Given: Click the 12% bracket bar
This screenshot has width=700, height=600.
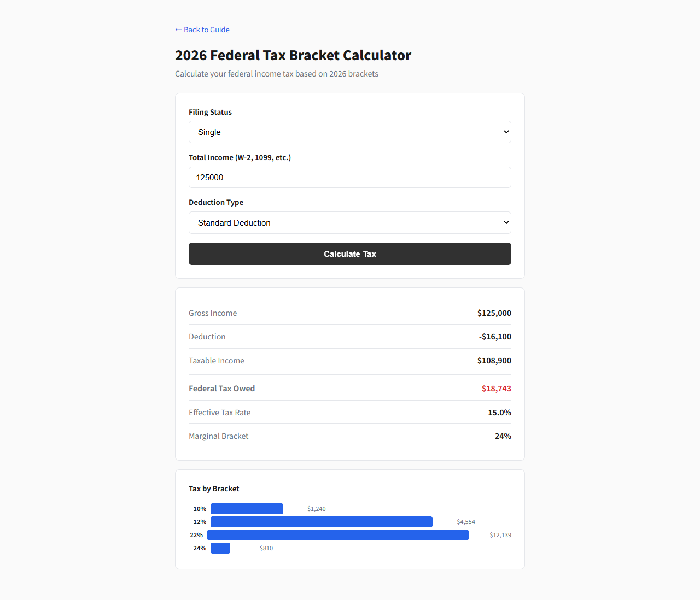Looking at the screenshot, I should [x=322, y=522].
